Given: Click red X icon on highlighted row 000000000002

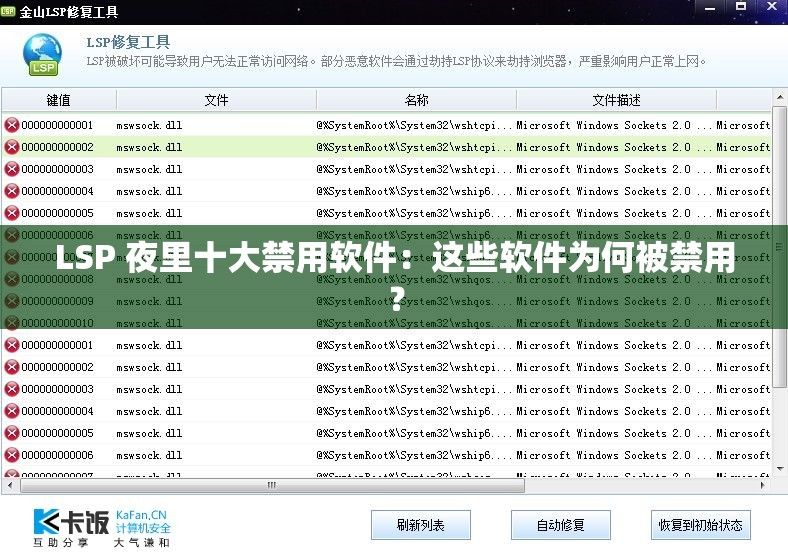Looking at the screenshot, I should click(12, 147).
